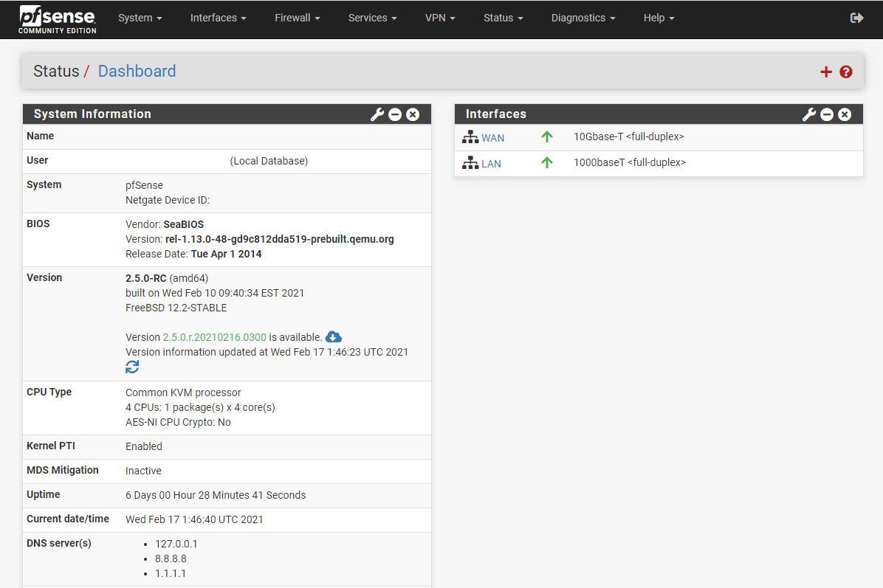Configure Interfaces widget with wrench icon

click(808, 114)
